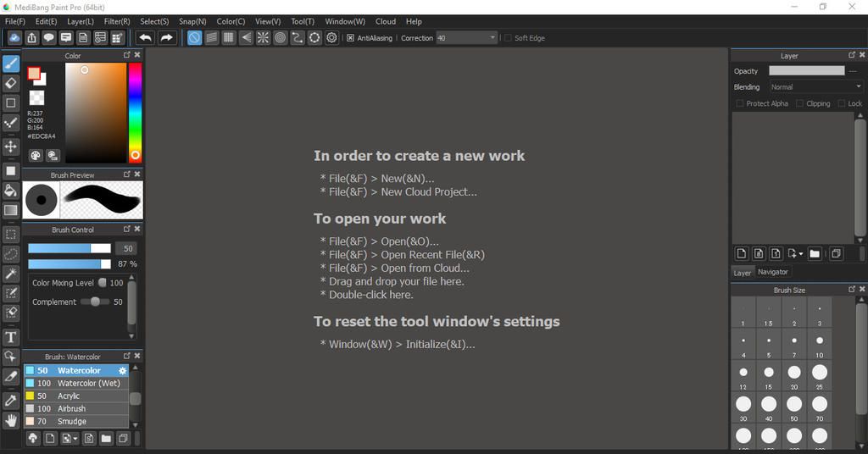868x454 pixels.
Task: Open the Filter menu
Action: click(117, 21)
